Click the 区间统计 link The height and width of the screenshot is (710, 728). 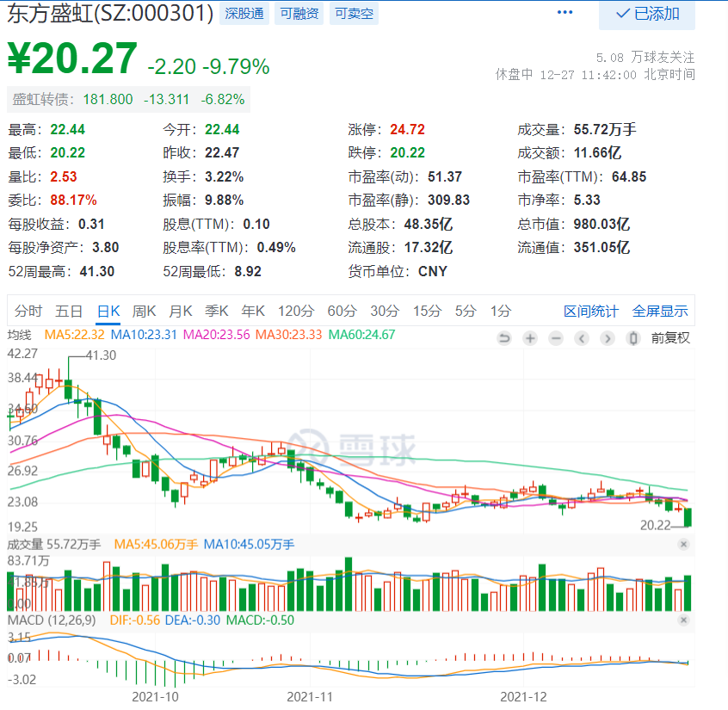coord(591,312)
